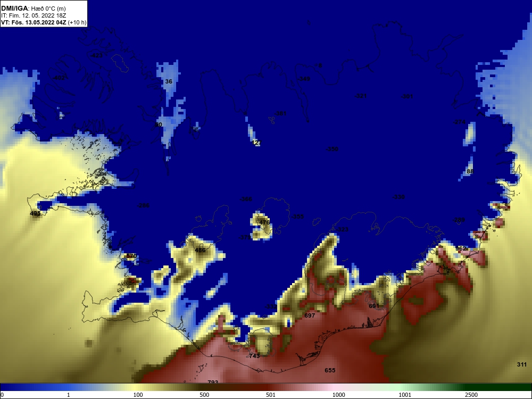Click the map value 697
Image resolution: width=532 pixels, height=399 pixels.
[310, 315]
